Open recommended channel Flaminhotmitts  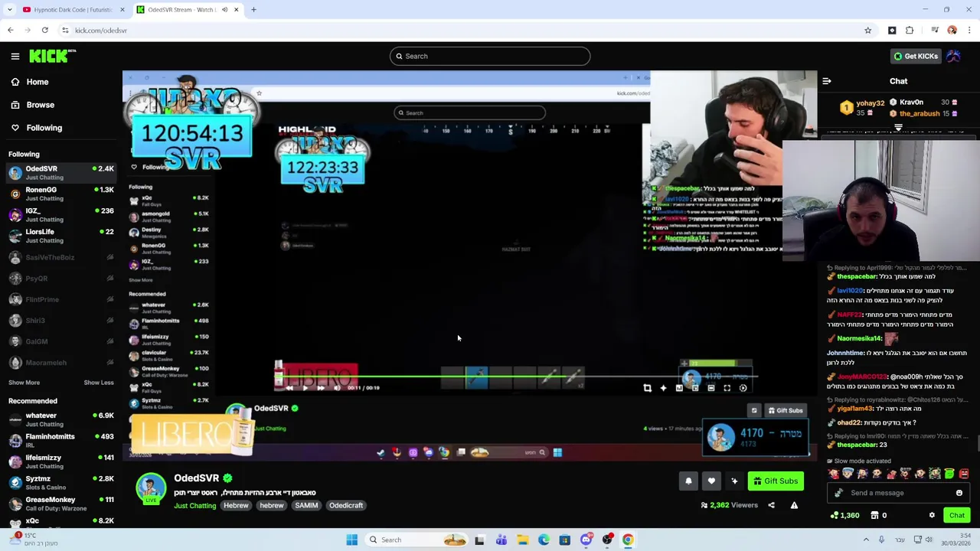click(61, 441)
